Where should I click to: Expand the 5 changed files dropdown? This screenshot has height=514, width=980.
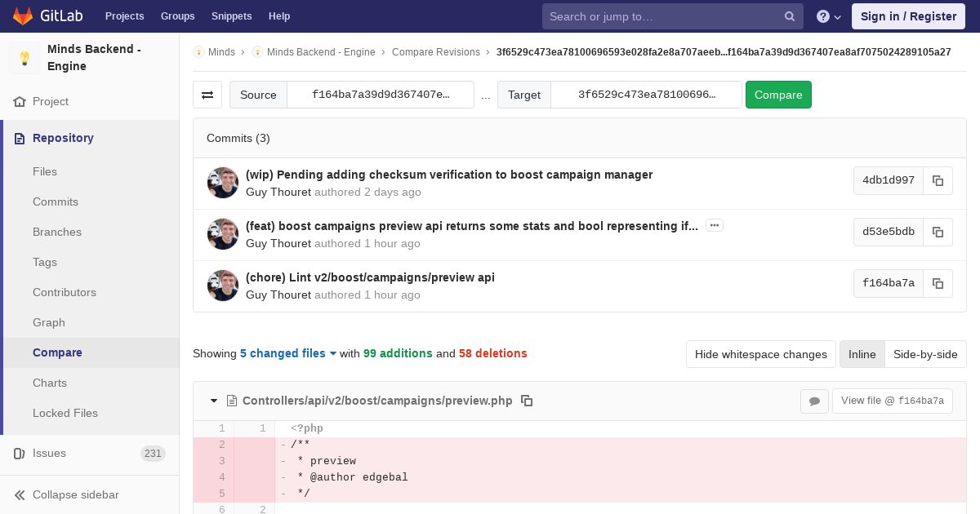tap(287, 353)
